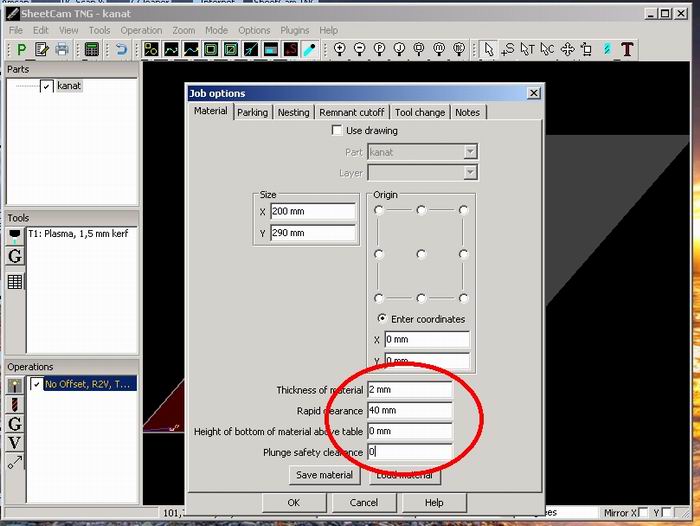Viewport: 700px width, 526px height.
Task: Toggle the Use drawing checkbox
Action: tap(337, 130)
